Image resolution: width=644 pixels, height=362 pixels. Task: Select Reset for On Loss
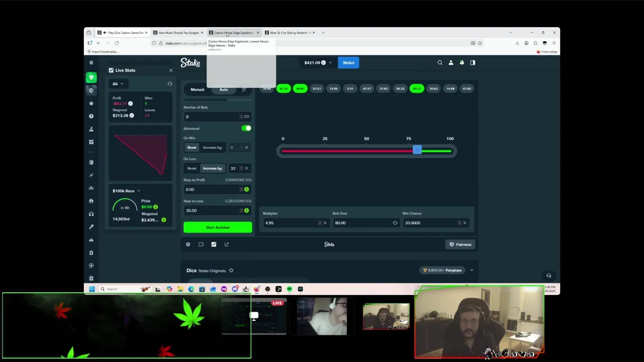192,168
